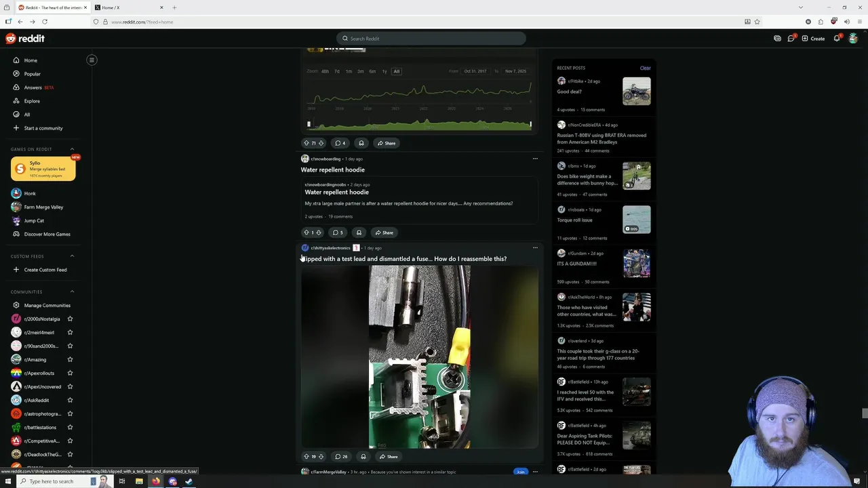Open the chat icon in Reddit's header
The image size is (868, 488).
791,39
